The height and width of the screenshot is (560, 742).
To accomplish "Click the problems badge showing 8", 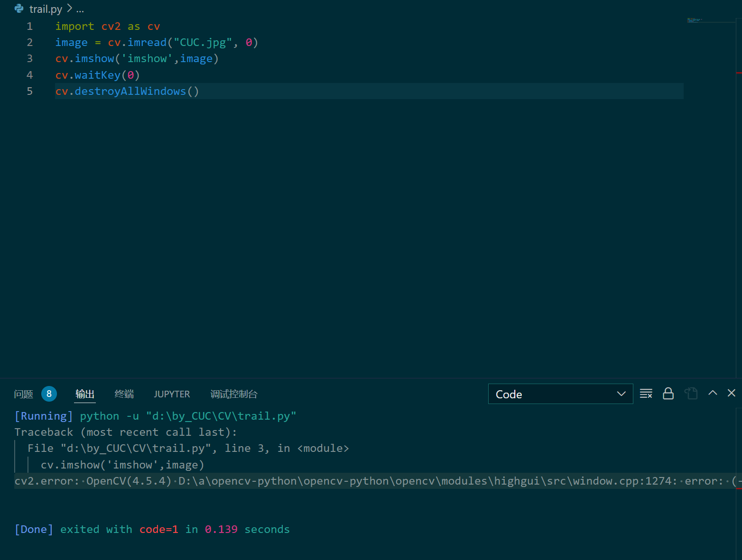I will point(49,394).
